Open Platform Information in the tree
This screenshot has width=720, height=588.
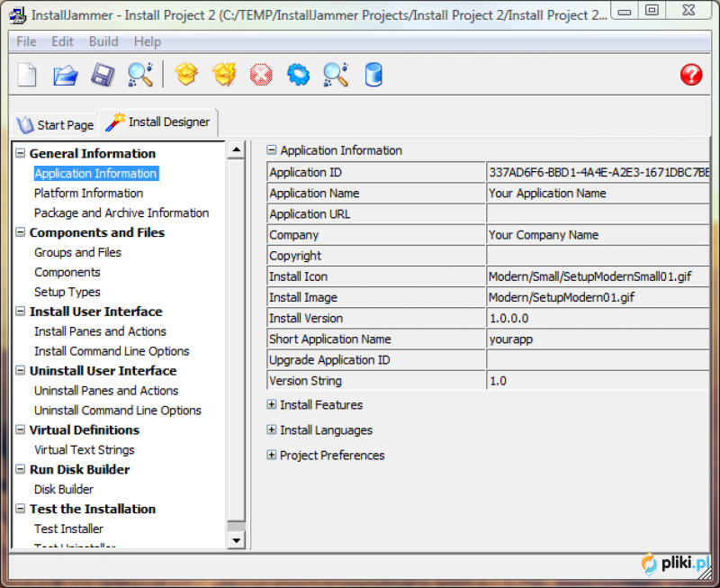tap(88, 193)
